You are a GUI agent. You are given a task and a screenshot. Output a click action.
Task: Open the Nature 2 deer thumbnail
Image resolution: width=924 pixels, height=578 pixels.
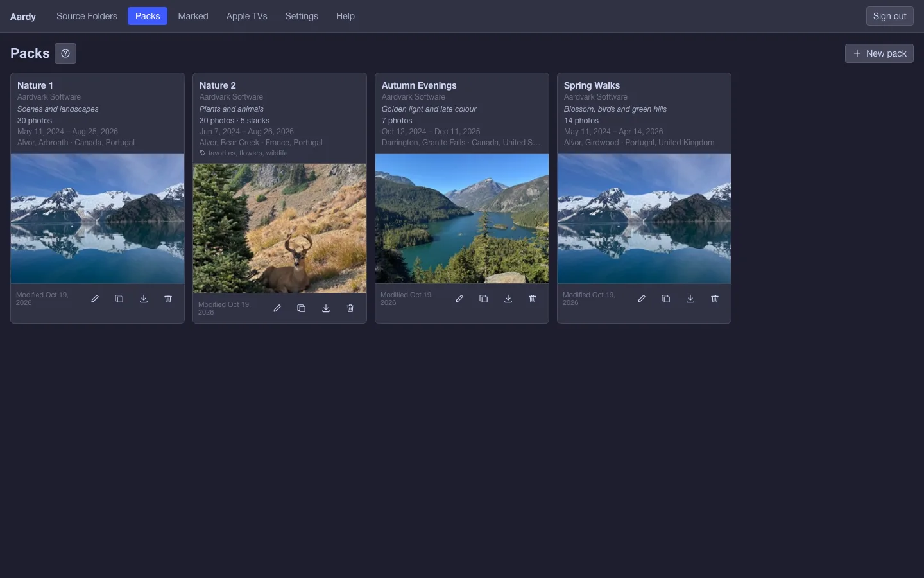pos(280,229)
